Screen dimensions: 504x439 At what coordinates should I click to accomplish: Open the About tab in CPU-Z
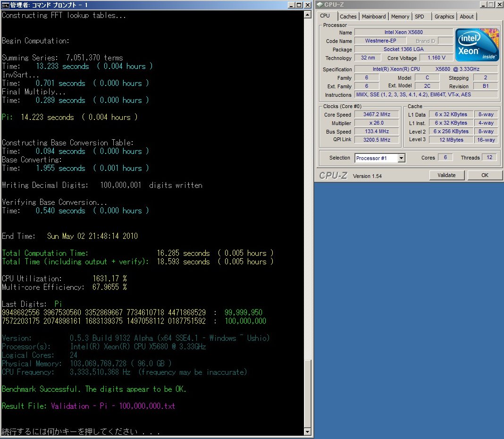466,17
